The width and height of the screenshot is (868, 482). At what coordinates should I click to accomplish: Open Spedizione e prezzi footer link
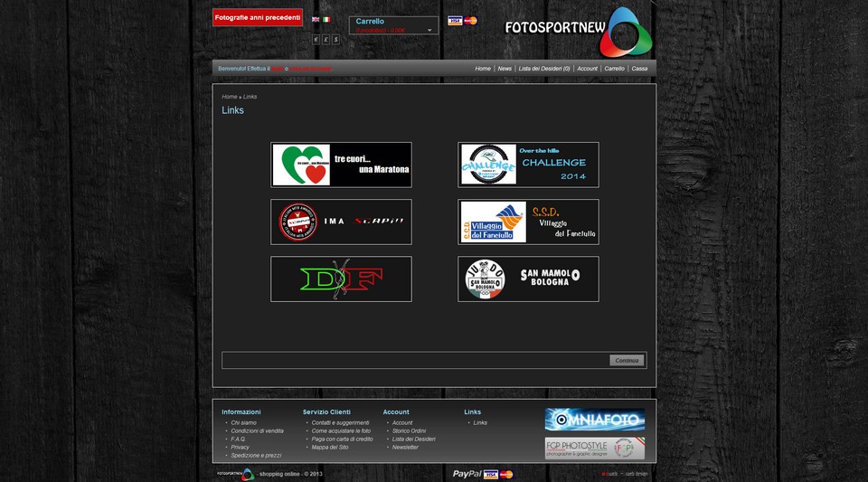click(256, 456)
